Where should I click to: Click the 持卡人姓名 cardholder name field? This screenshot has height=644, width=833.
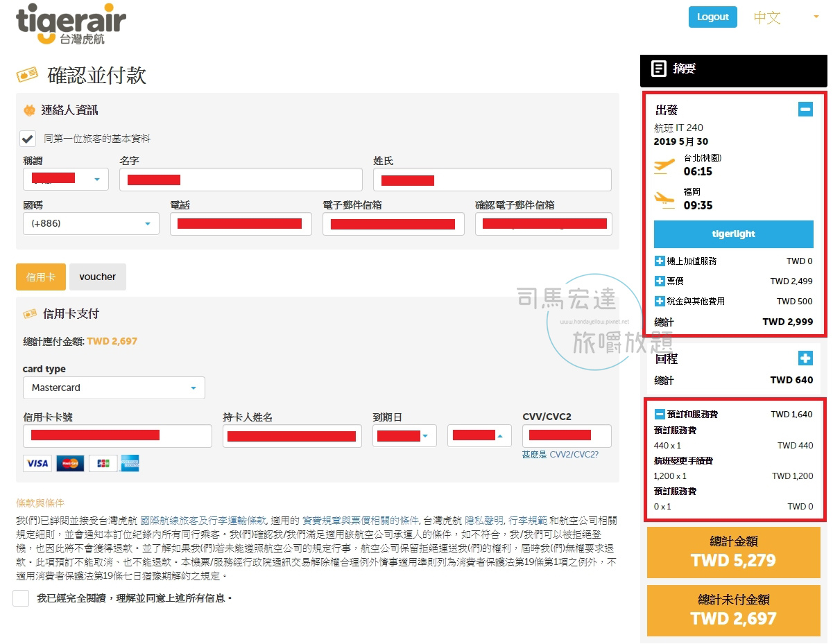tap(292, 436)
